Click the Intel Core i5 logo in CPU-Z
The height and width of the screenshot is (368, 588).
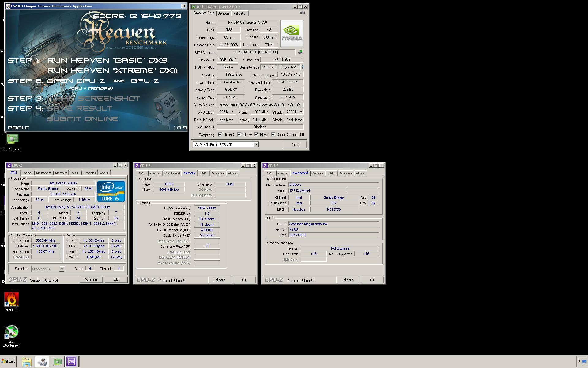pos(111,191)
